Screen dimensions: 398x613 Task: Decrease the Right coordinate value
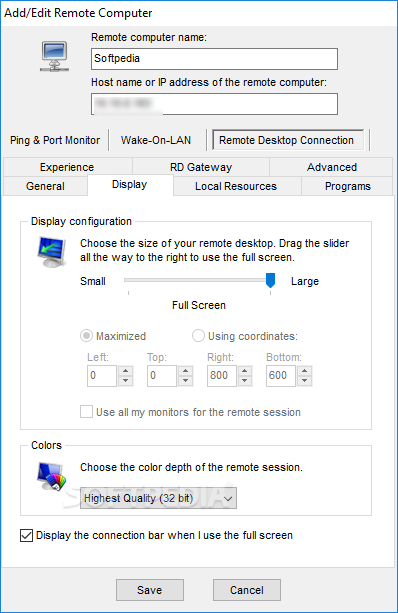[x=245, y=381]
